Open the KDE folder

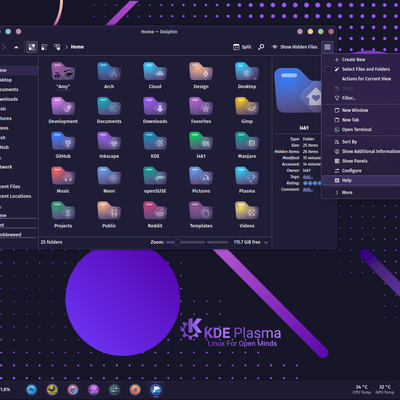tap(155, 145)
